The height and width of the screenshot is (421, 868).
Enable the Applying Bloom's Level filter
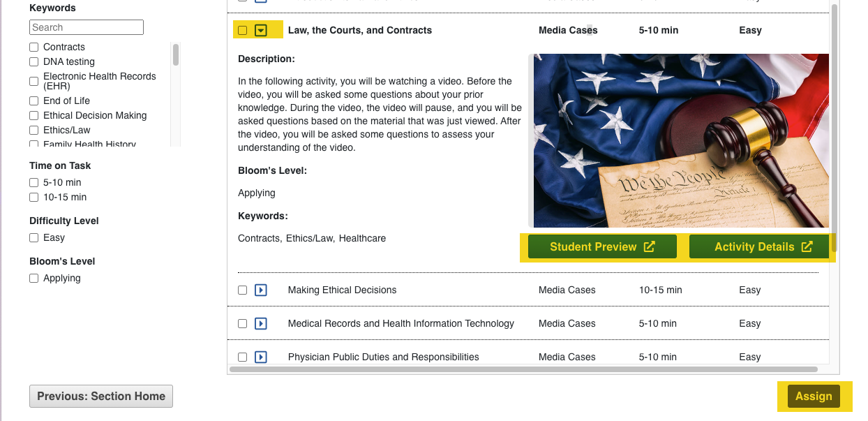(34, 279)
